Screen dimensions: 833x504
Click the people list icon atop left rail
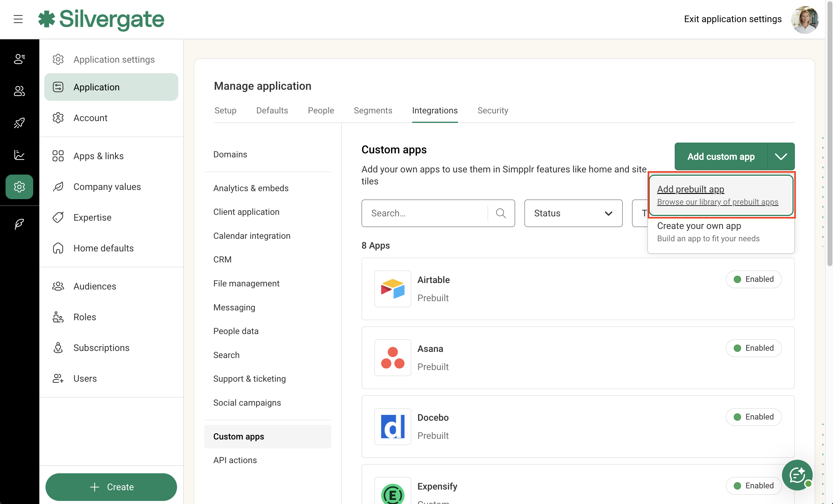click(19, 59)
